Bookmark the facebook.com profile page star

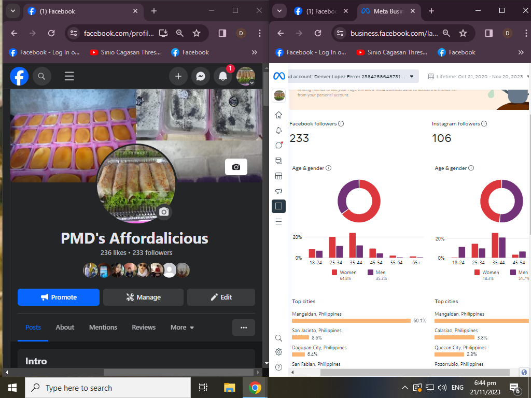[197, 33]
